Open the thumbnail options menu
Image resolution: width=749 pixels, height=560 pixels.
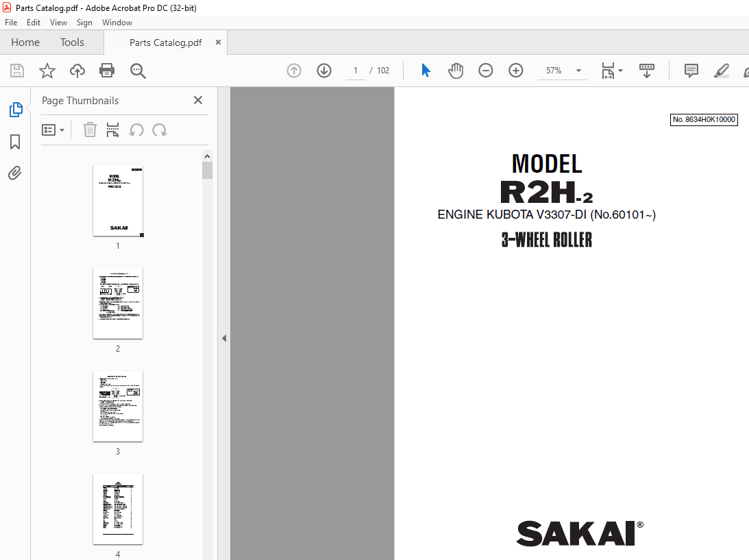pos(53,130)
